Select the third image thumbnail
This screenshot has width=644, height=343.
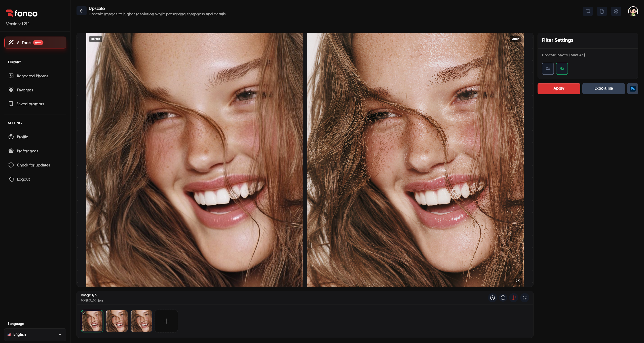click(x=141, y=321)
